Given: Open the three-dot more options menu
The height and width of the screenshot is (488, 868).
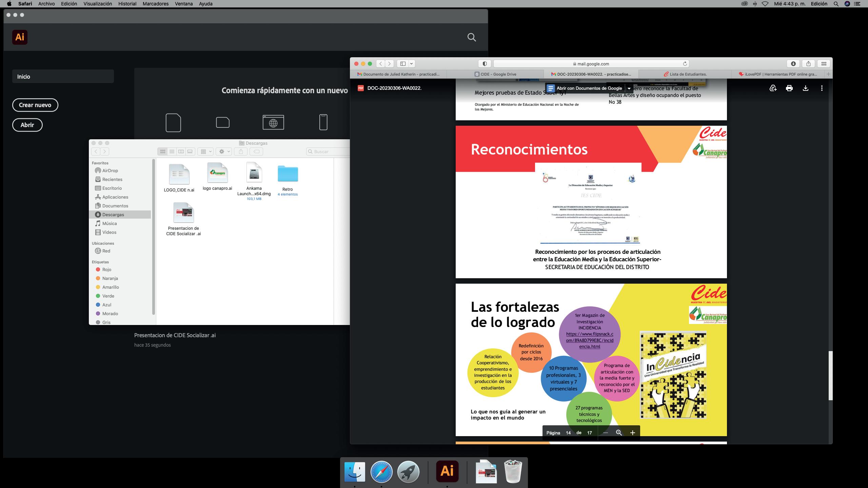Looking at the screenshot, I should [x=822, y=88].
